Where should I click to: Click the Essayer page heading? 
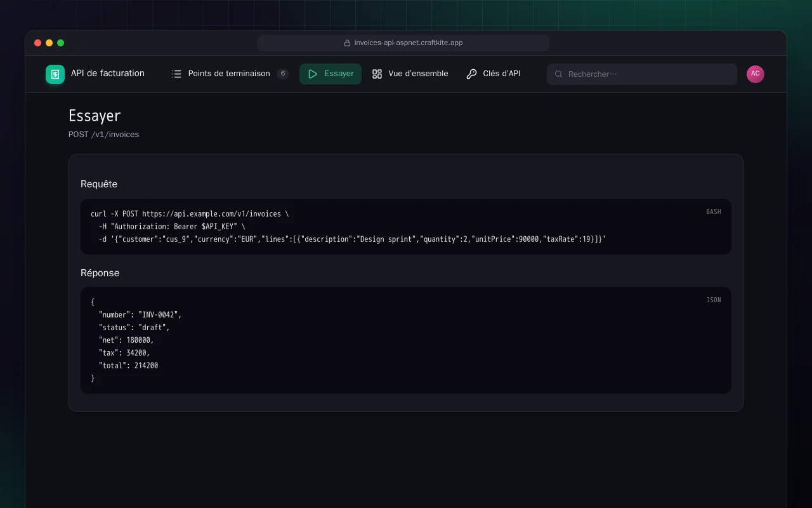click(x=95, y=116)
